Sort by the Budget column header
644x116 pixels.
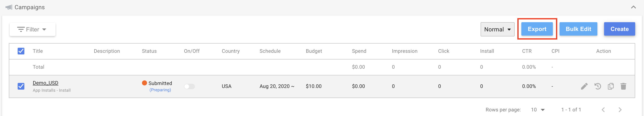click(x=314, y=51)
